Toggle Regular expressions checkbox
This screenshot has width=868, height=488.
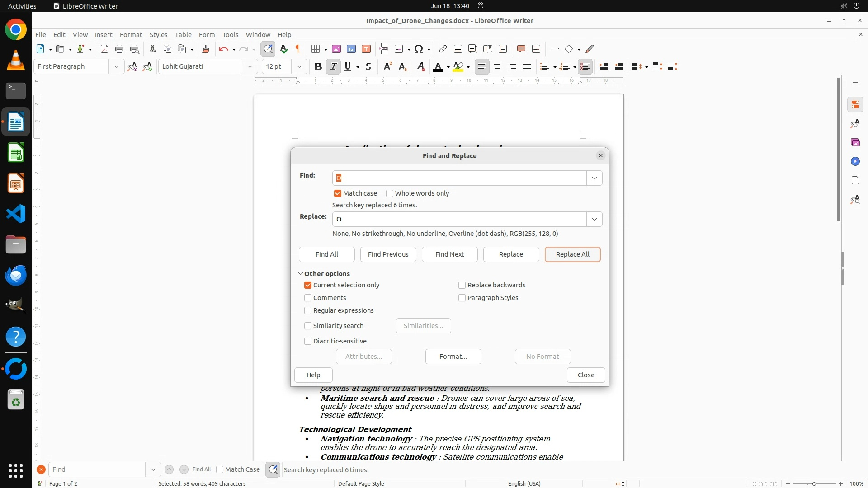pyautogui.click(x=308, y=310)
